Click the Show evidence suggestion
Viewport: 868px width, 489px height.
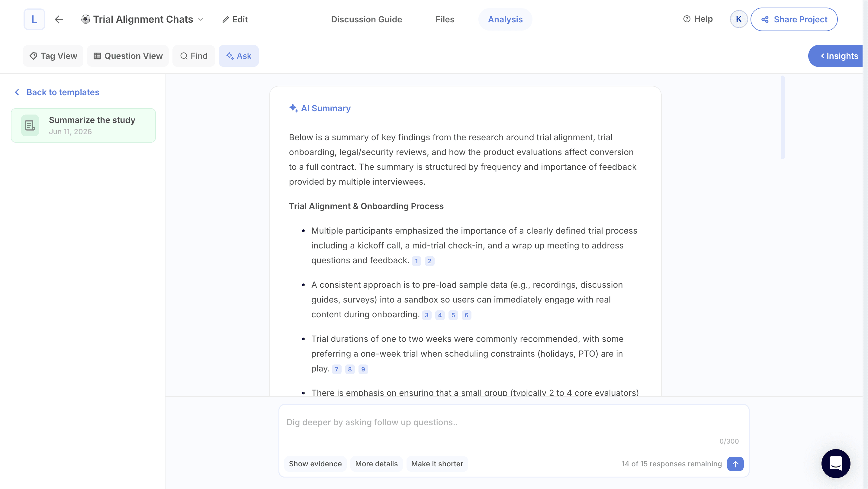[x=315, y=464]
